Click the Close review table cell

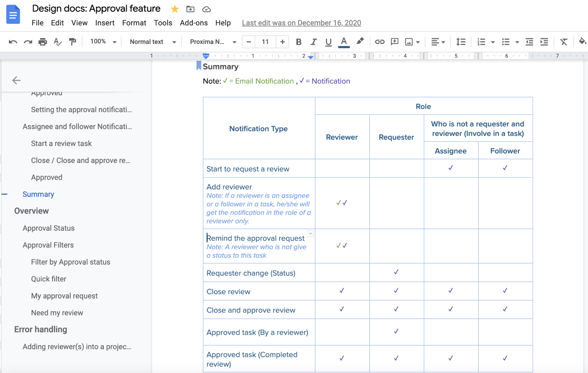point(259,291)
